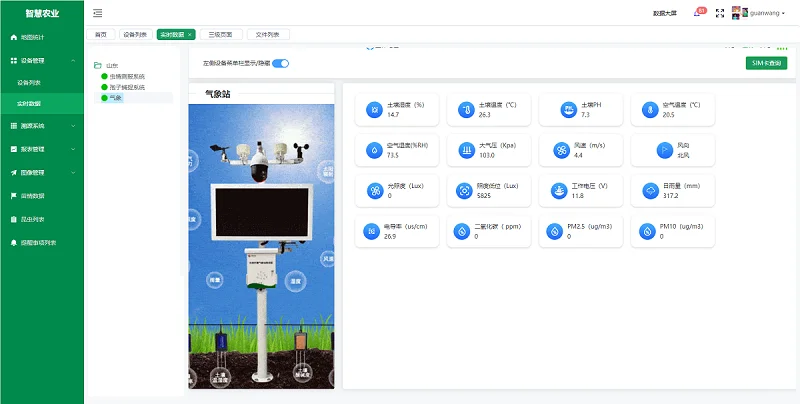
Task: Click the table icon beside 溯源系统
Action: tap(14, 125)
